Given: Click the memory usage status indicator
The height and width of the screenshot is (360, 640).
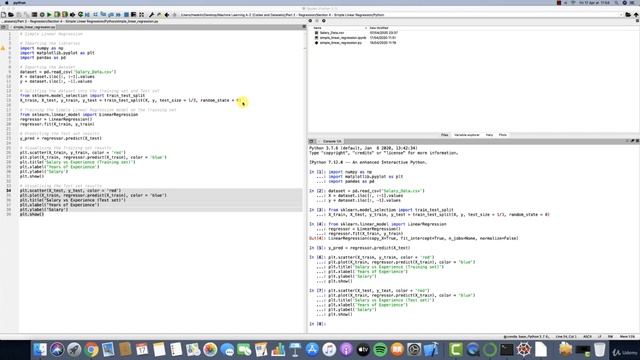Looking at the screenshot, I should point(627,337).
